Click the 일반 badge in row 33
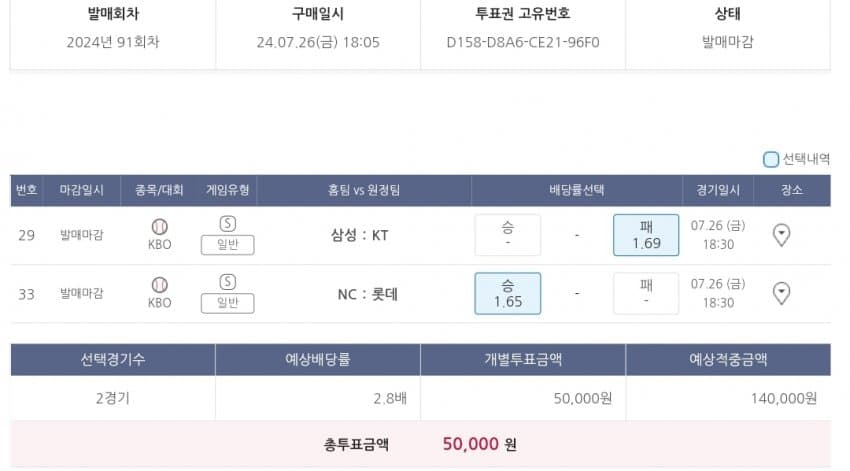The height and width of the screenshot is (471, 850). click(227, 302)
